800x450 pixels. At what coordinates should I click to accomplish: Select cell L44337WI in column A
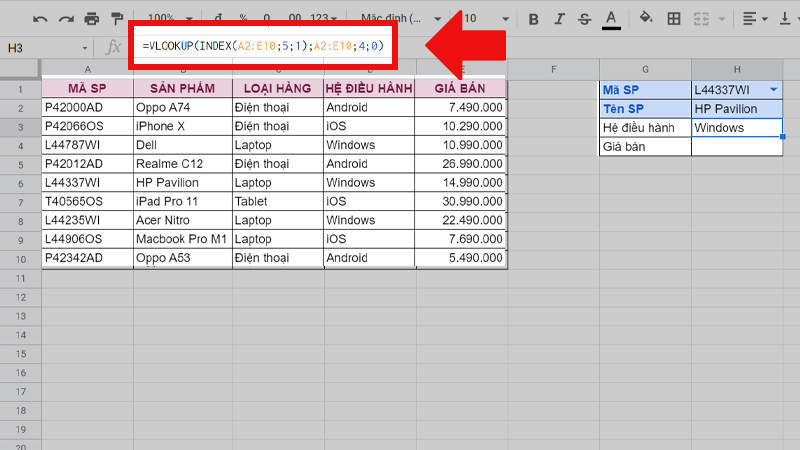88,183
